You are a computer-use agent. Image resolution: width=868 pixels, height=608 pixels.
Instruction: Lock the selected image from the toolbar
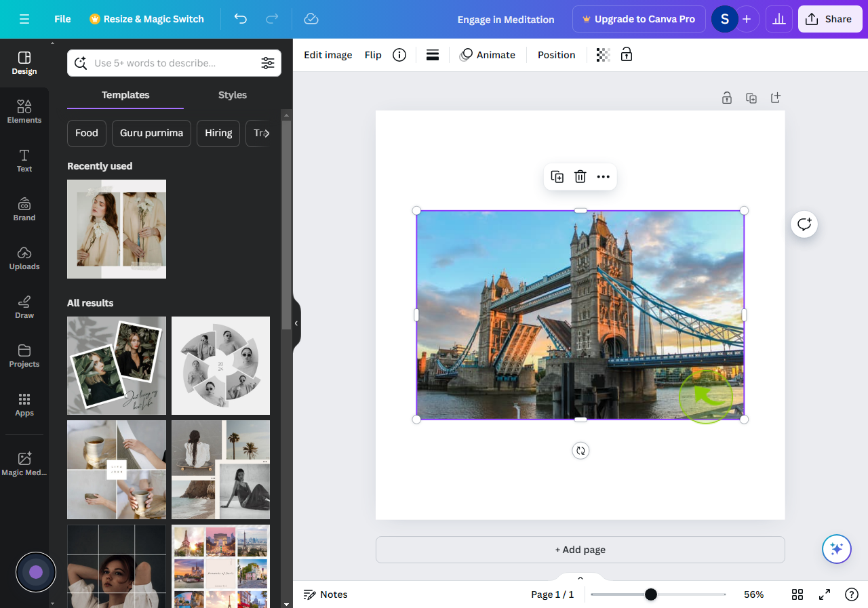pyautogui.click(x=627, y=55)
